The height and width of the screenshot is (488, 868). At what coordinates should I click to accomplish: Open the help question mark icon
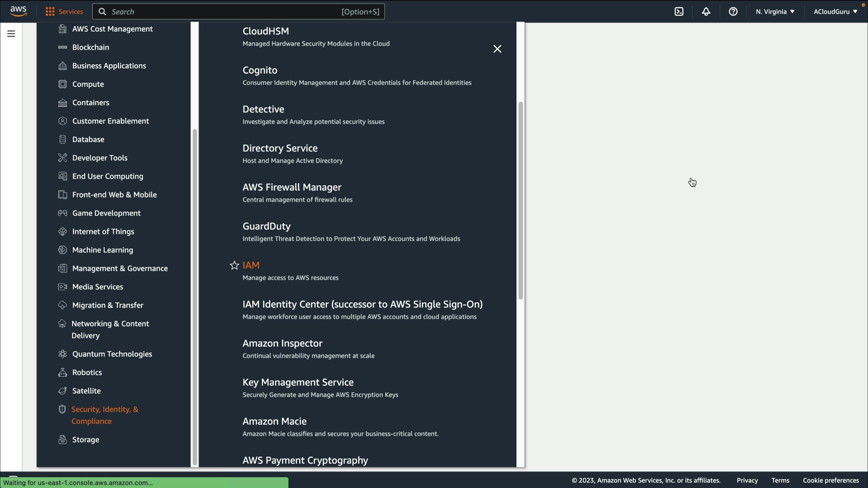(x=733, y=12)
